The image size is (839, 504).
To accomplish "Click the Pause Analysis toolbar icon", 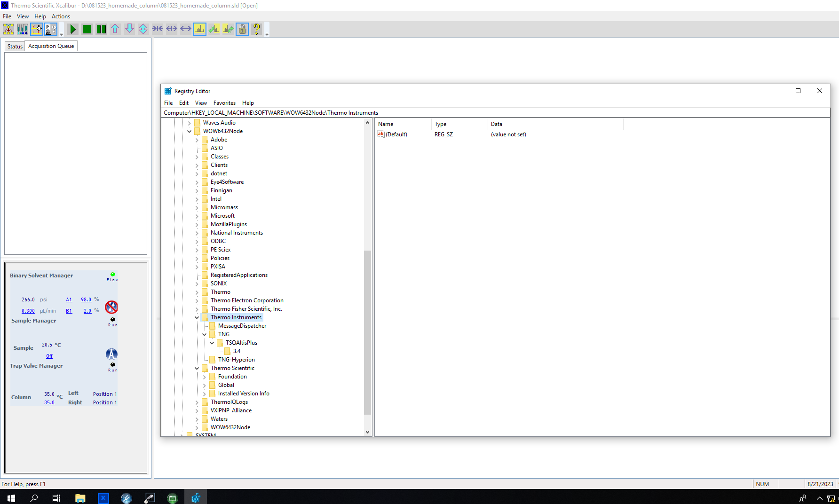I will pyautogui.click(x=101, y=29).
